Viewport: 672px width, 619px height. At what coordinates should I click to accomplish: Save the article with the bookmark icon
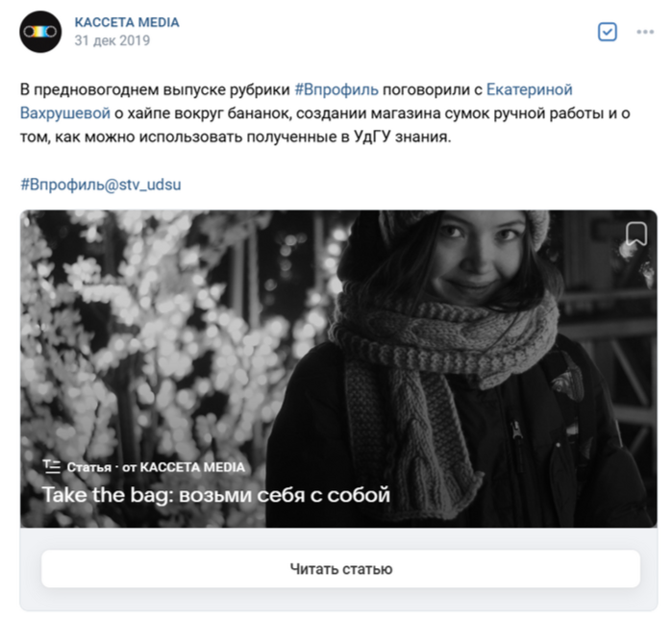636,234
